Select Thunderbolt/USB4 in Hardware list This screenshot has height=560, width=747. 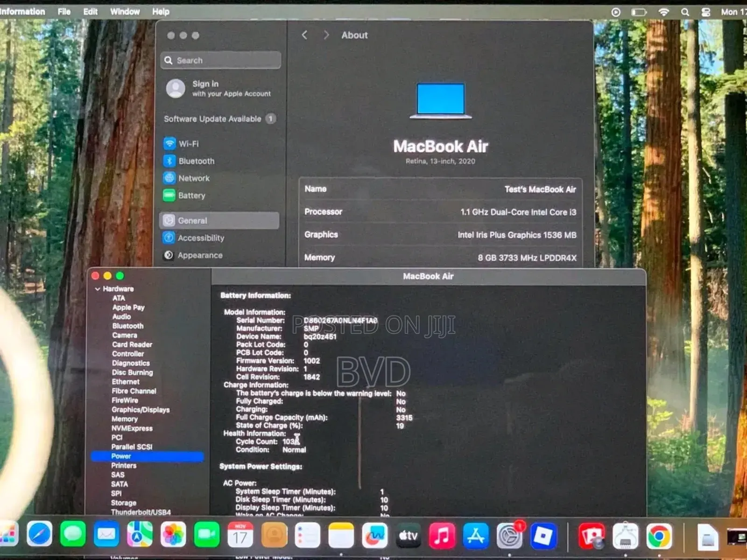141,512
